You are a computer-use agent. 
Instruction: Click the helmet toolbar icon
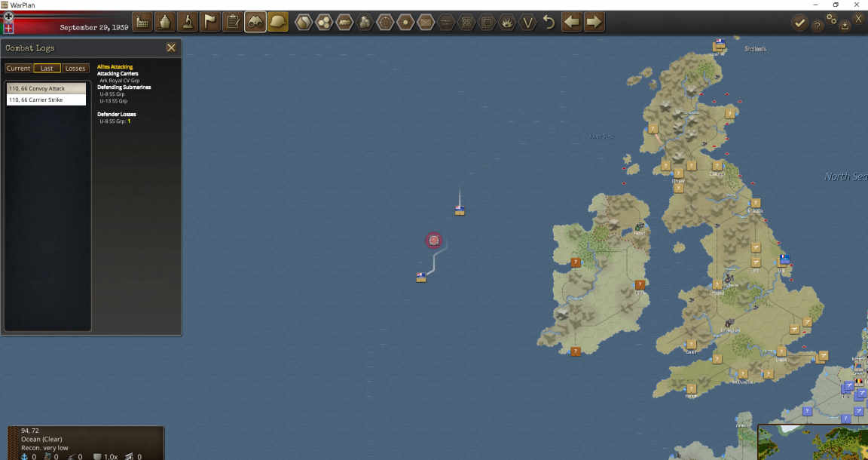coord(278,22)
